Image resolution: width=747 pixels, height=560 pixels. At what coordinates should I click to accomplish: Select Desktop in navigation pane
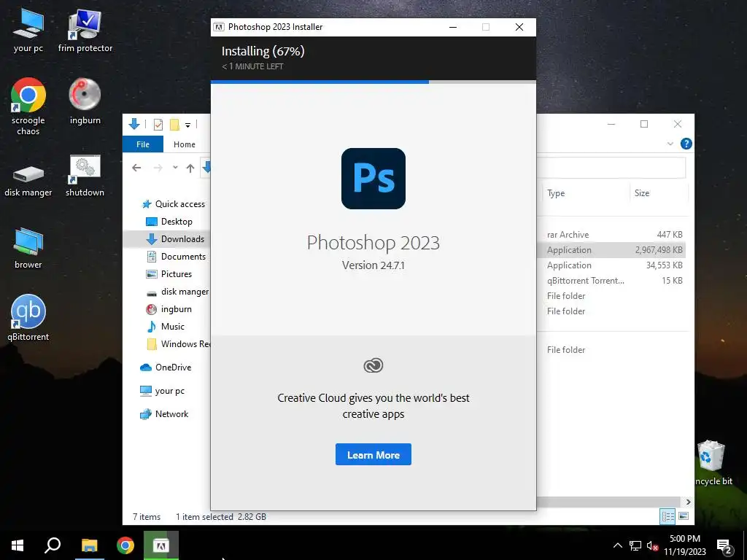pos(169,222)
